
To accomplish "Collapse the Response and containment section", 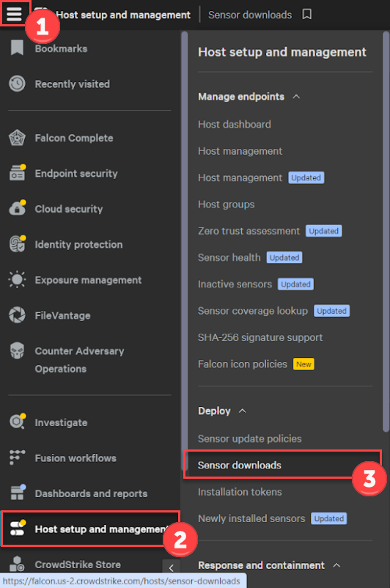I will (336, 565).
